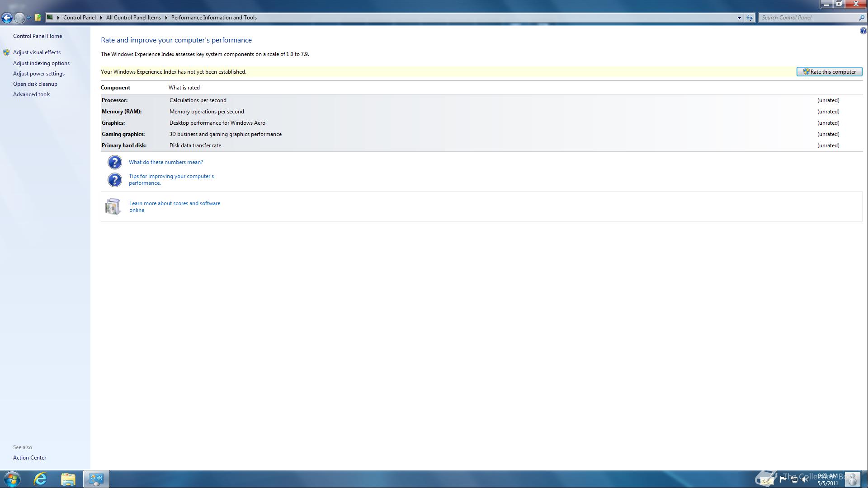
Task: Open disk cleanup from sidebar
Action: [x=35, y=84]
